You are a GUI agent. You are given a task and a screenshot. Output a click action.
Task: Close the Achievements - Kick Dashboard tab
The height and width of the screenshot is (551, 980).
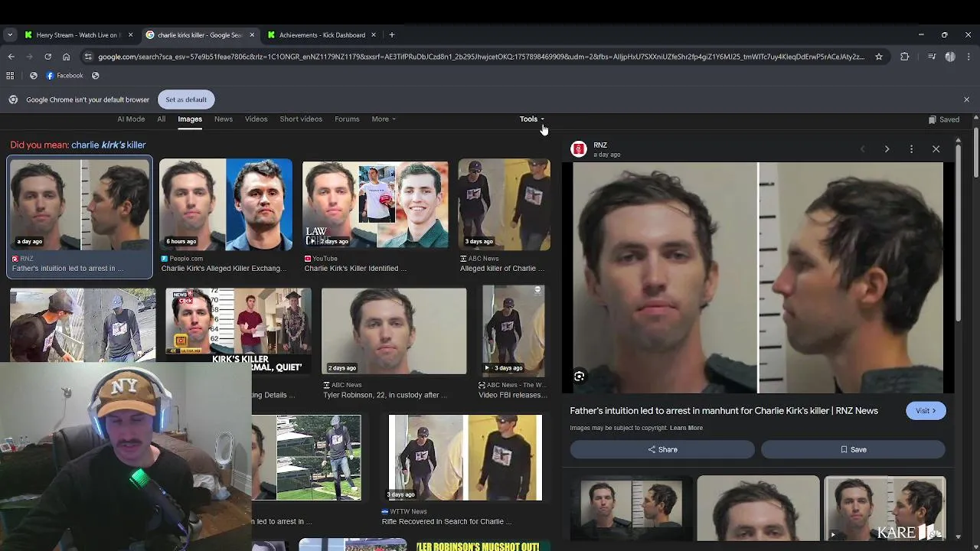374,34
